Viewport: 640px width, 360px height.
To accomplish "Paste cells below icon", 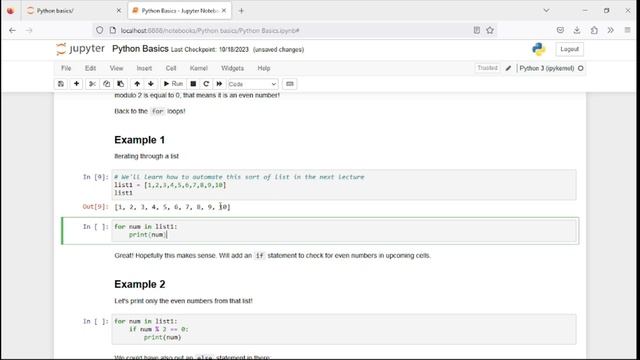I will click(120, 84).
